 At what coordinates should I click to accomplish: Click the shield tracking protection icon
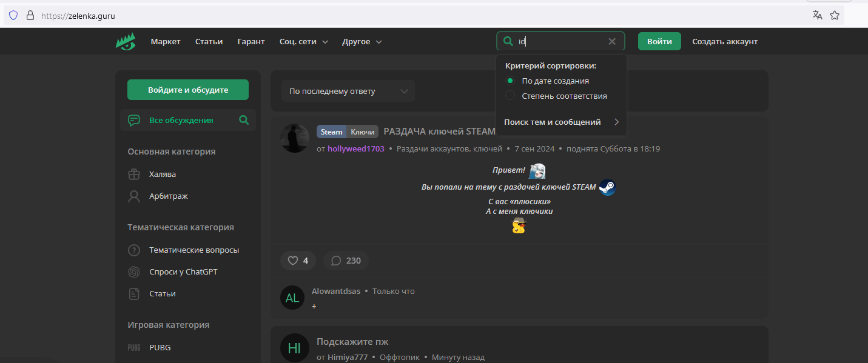pyautogui.click(x=13, y=15)
